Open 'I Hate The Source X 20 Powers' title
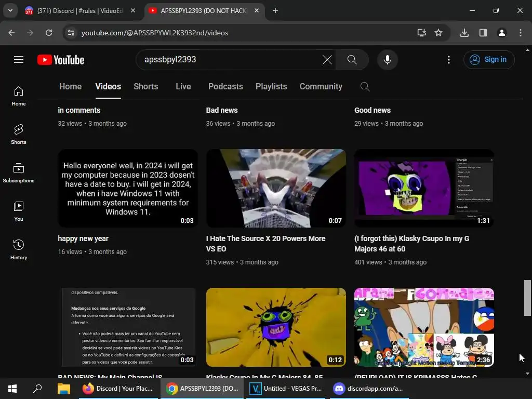The image size is (532, 399). (x=265, y=244)
